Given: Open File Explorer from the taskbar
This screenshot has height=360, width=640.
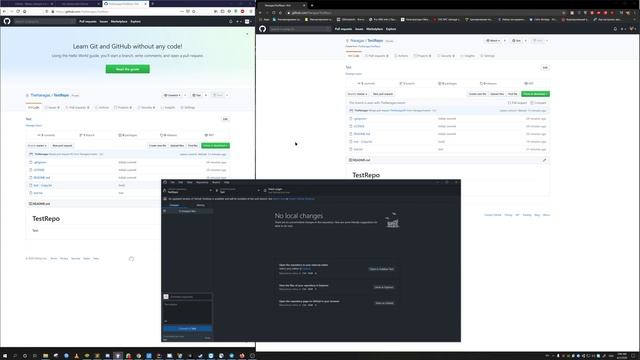Looking at the screenshot, I should tap(45, 356).
